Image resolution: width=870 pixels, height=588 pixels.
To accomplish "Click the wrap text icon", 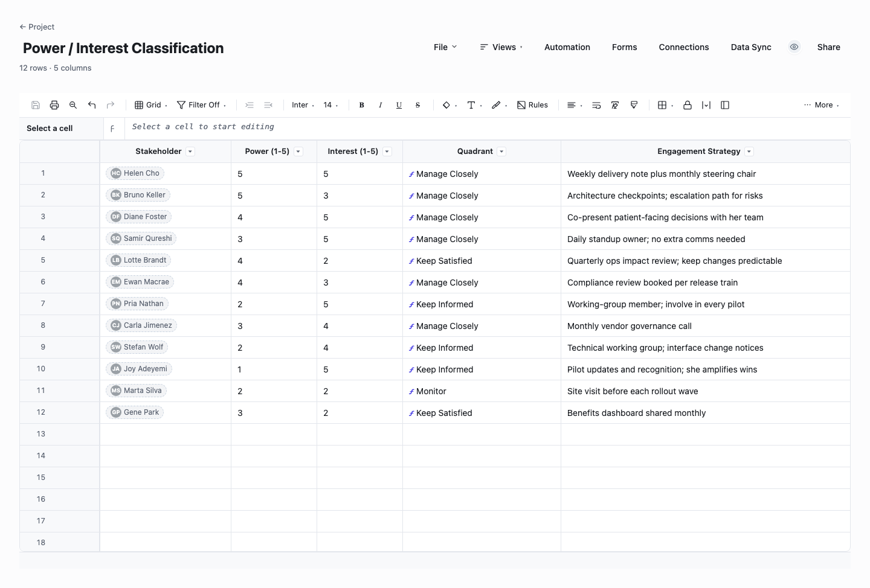I will point(596,105).
